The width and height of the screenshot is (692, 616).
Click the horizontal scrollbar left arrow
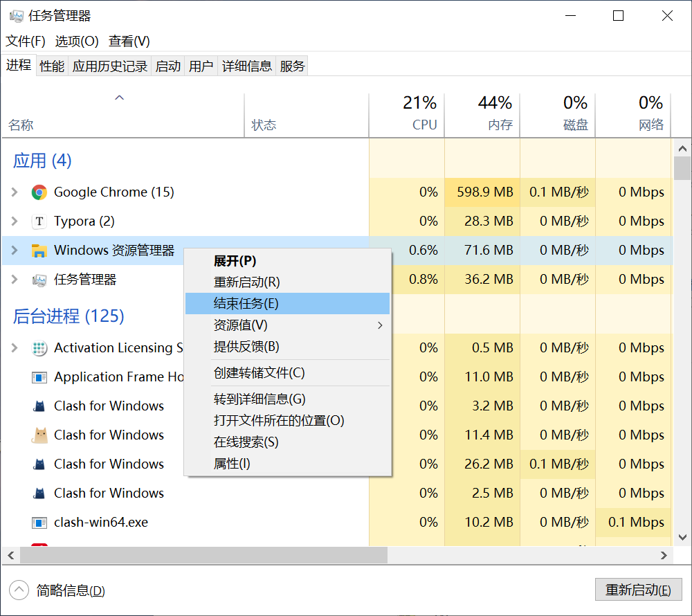click(10, 555)
